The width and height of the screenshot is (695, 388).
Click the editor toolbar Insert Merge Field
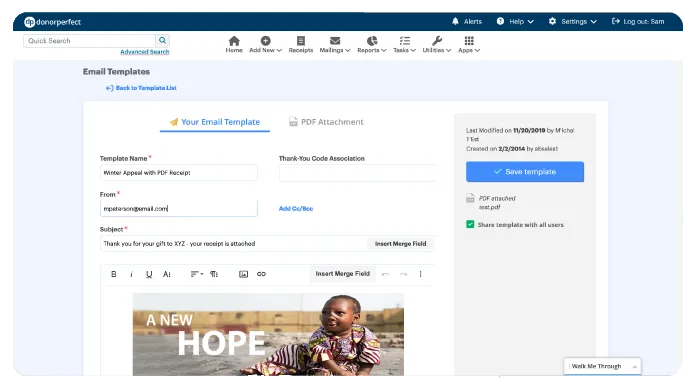pyautogui.click(x=343, y=274)
